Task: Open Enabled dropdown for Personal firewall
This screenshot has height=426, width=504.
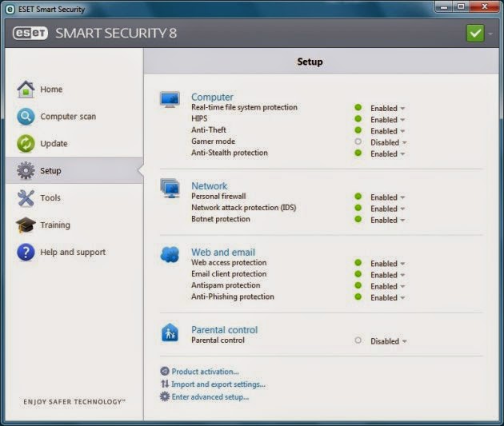Action: 387,197
